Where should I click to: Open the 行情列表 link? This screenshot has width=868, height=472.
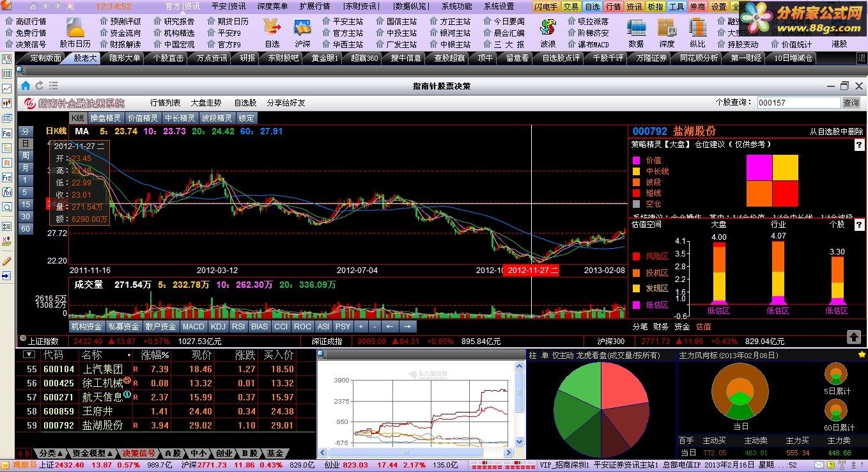coord(166,102)
